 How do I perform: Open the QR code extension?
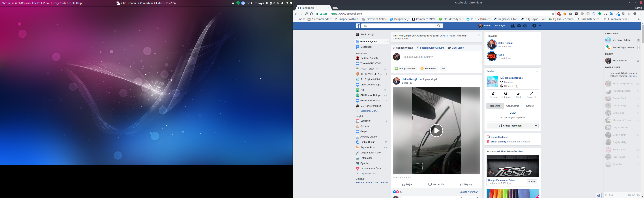click(x=576, y=14)
